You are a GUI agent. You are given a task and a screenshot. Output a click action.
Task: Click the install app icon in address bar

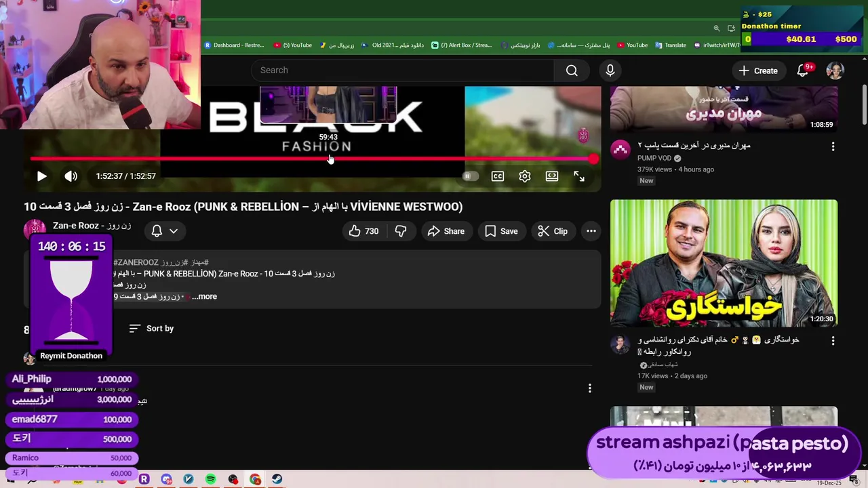pos(731,28)
